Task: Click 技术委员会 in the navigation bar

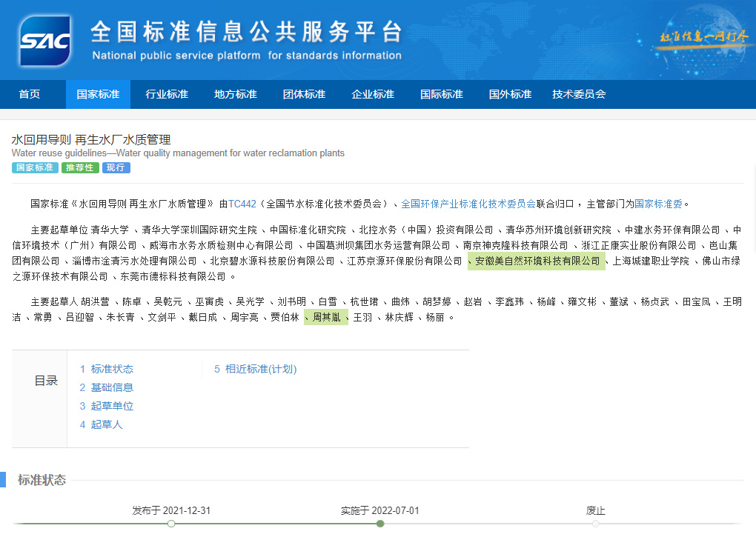Action: 579,94
